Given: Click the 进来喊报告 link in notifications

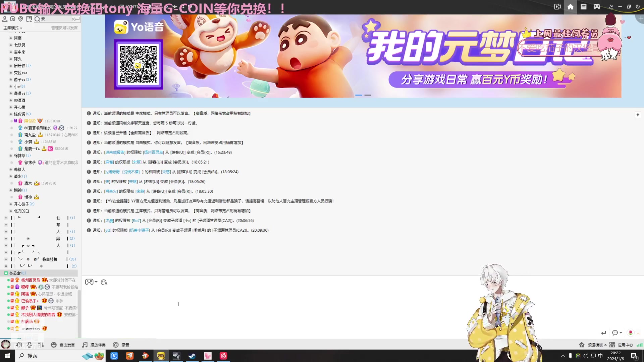Looking at the screenshot, I should (115, 152).
